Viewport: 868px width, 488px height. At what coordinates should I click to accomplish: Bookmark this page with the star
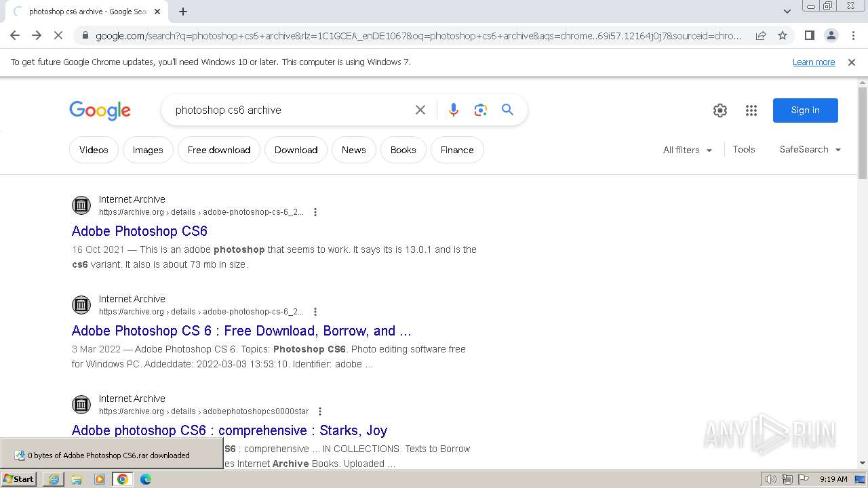point(783,35)
